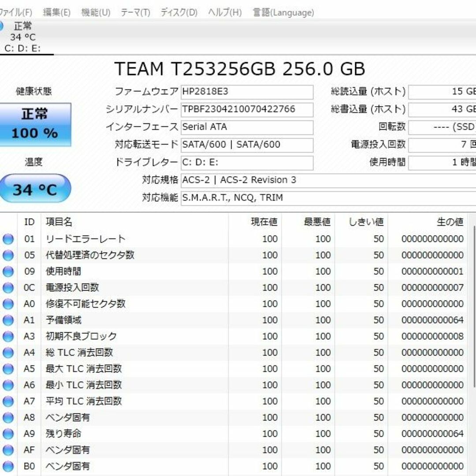Click status icon for A3 初期不良ブロック

click(8, 336)
